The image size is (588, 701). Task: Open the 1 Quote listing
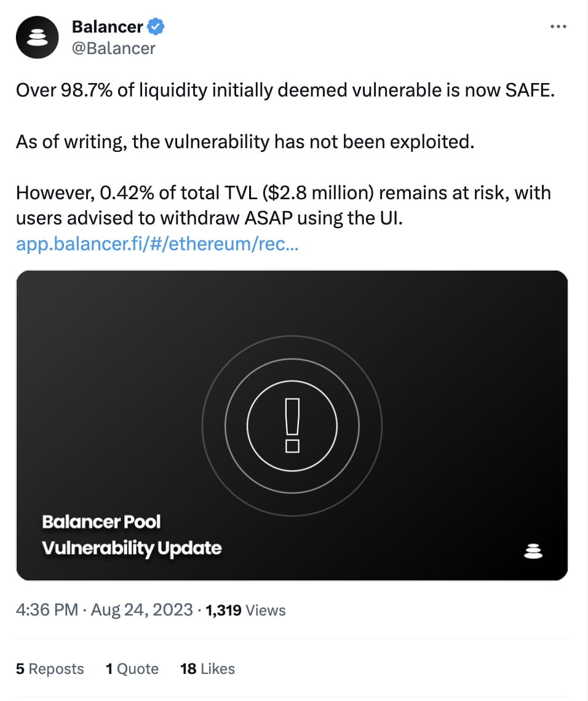(x=132, y=668)
